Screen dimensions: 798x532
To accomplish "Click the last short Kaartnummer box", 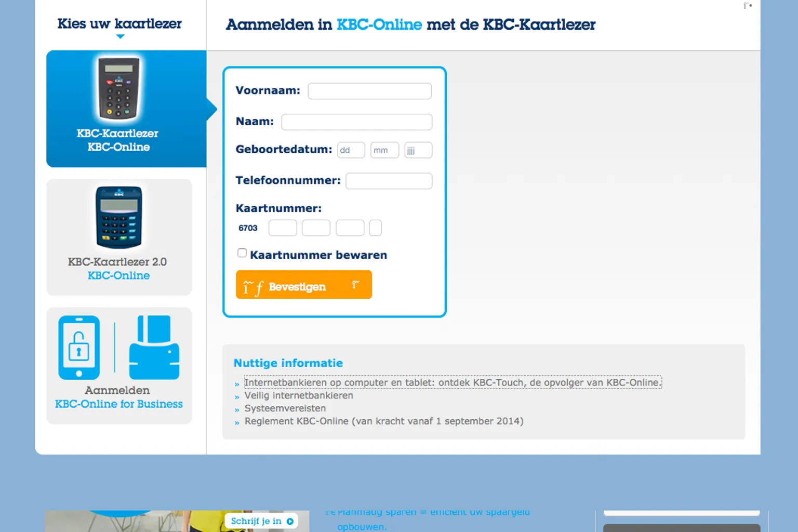I will click(x=375, y=228).
